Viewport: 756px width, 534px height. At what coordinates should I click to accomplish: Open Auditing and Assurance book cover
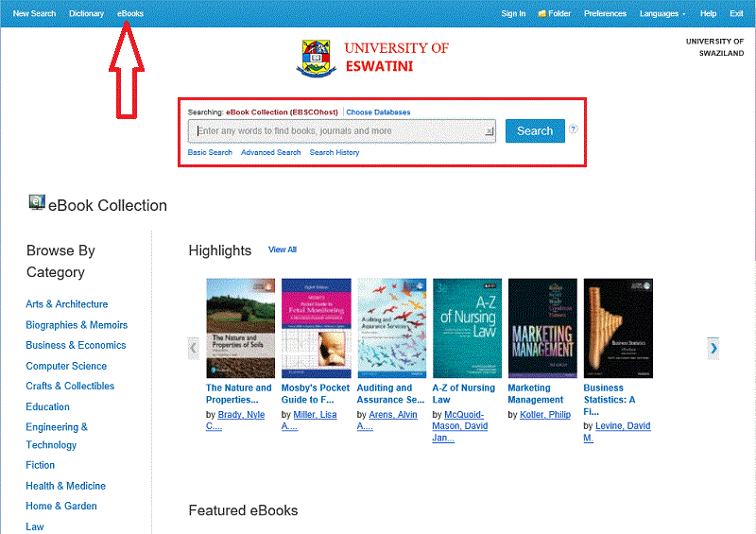(392, 328)
